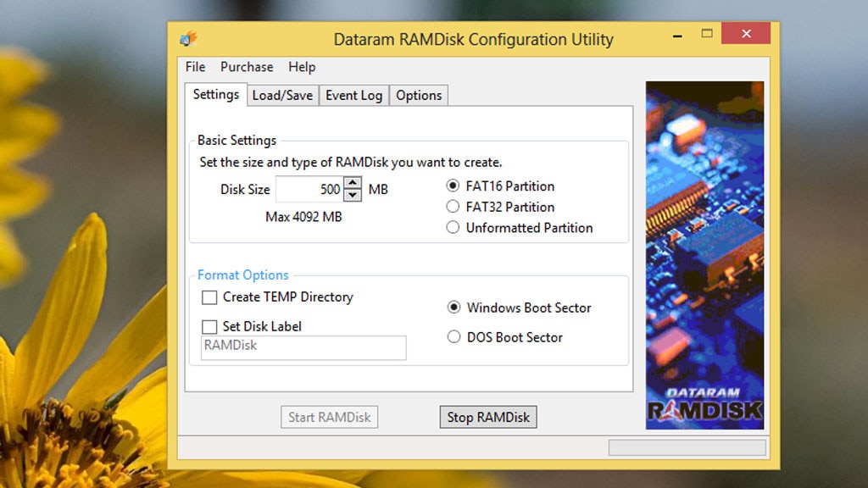Switch to the Load/Save tab

tap(282, 96)
